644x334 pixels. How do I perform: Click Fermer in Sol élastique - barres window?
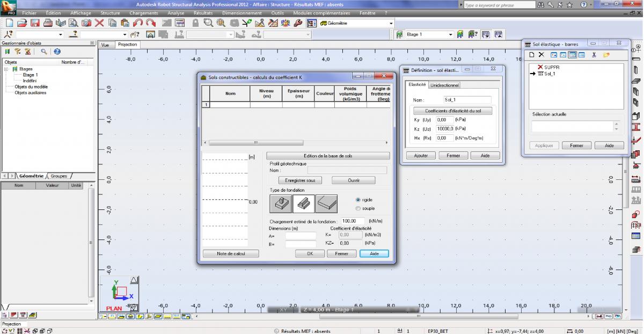point(576,146)
